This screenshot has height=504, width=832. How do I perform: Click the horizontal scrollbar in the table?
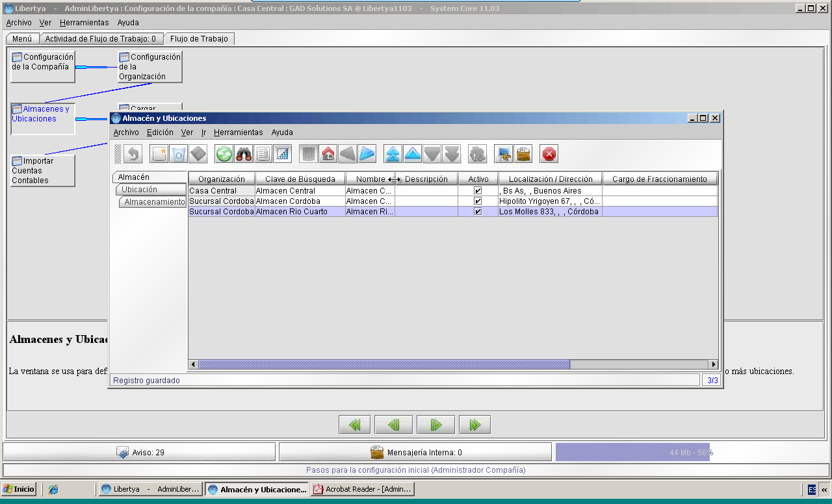pyautogui.click(x=383, y=365)
